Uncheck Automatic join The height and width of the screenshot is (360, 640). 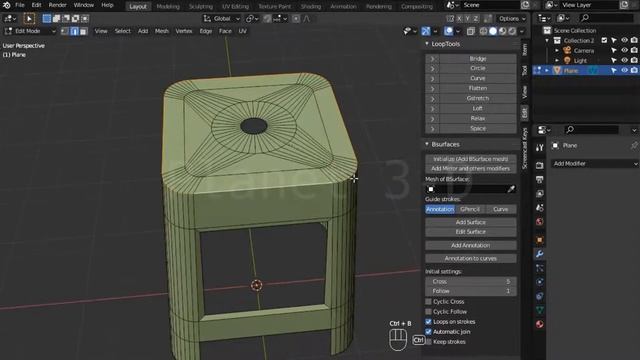428,332
